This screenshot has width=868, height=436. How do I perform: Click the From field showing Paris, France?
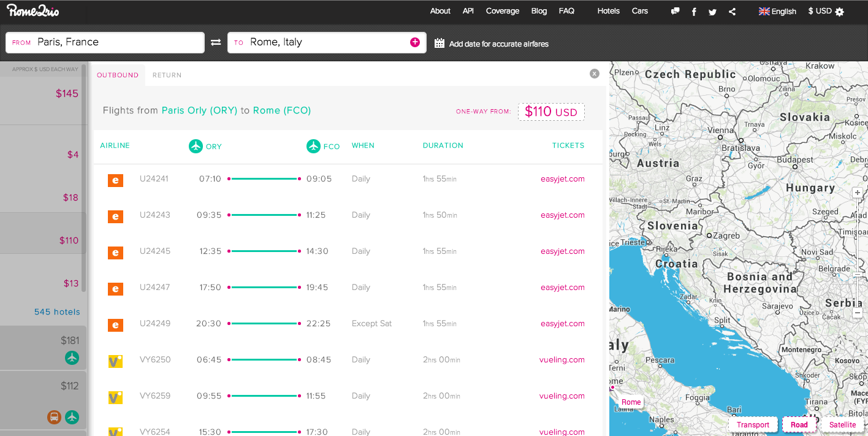click(x=105, y=42)
